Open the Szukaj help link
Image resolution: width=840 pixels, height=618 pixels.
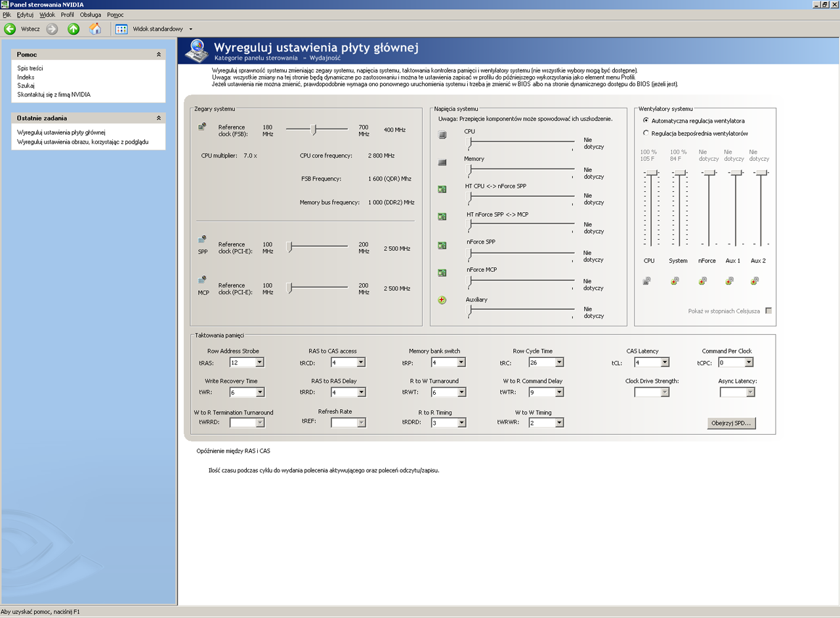[26, 85]
